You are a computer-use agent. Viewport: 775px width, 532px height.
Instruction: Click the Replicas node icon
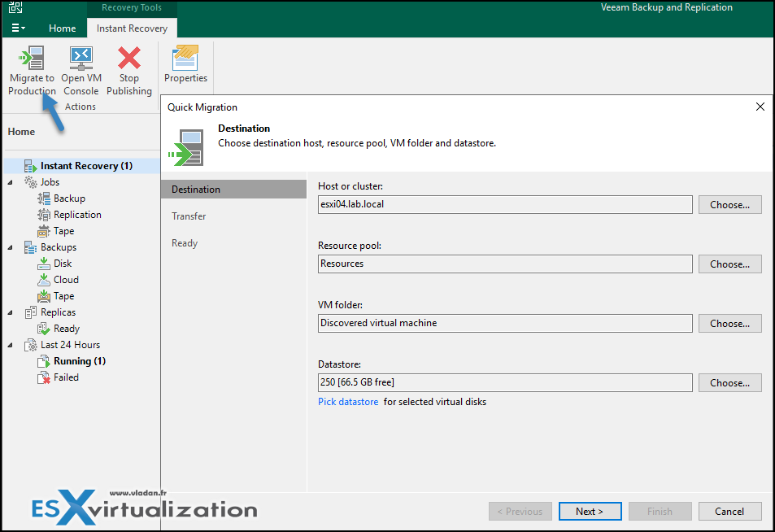[31, 312]
